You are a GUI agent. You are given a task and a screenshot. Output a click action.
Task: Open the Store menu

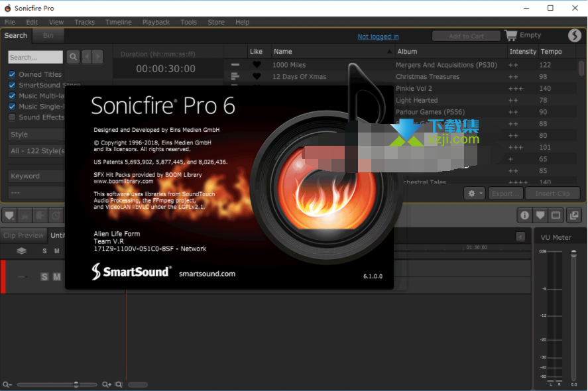[216, 22]
